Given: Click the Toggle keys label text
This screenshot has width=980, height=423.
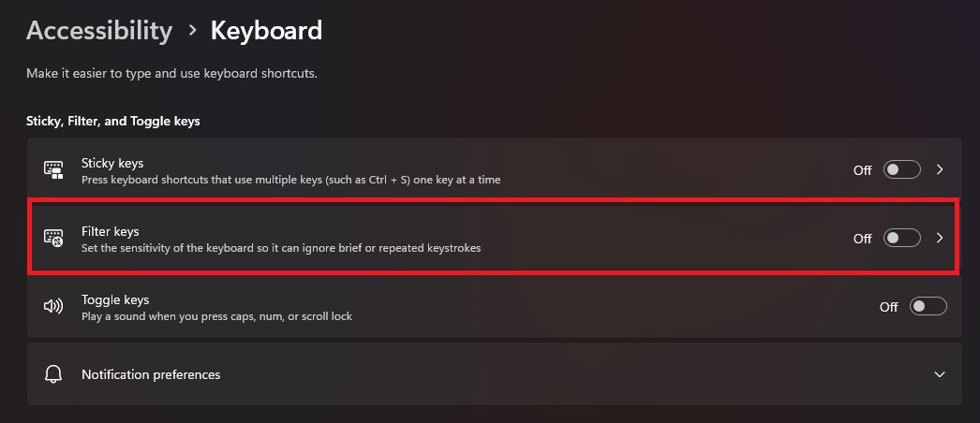Looking at the screenshot, I should coord(115,300).
